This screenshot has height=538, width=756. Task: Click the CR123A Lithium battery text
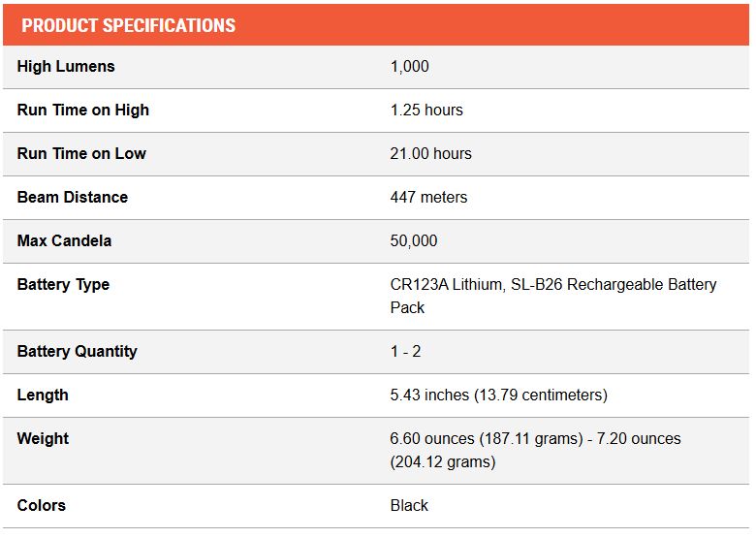[x=447, y=284]
